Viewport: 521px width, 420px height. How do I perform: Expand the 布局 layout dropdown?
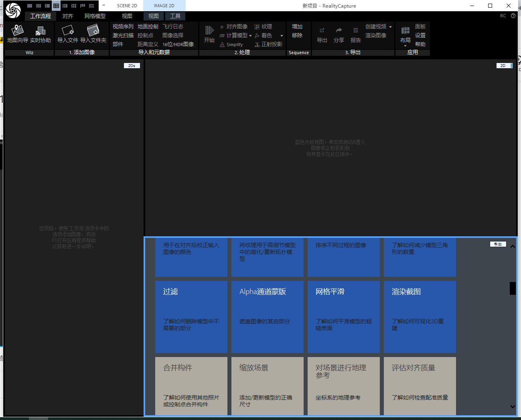coord(405,45)
